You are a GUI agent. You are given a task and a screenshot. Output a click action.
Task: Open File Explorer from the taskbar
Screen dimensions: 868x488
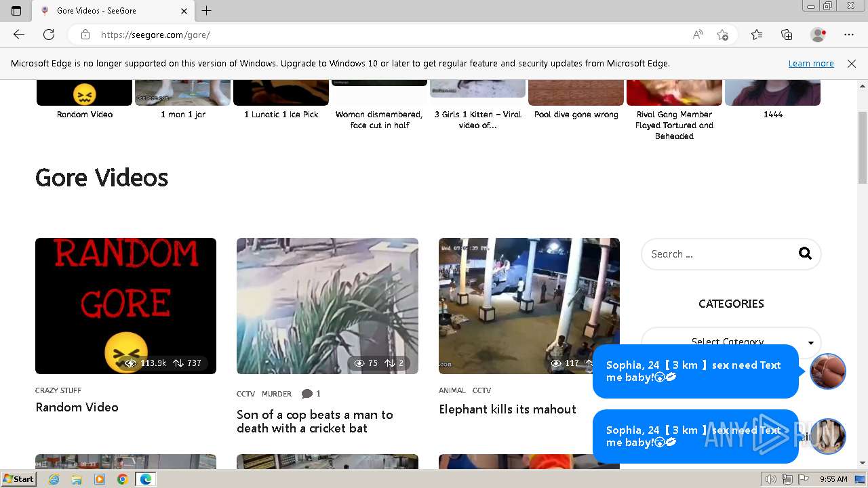pos(77,479)
